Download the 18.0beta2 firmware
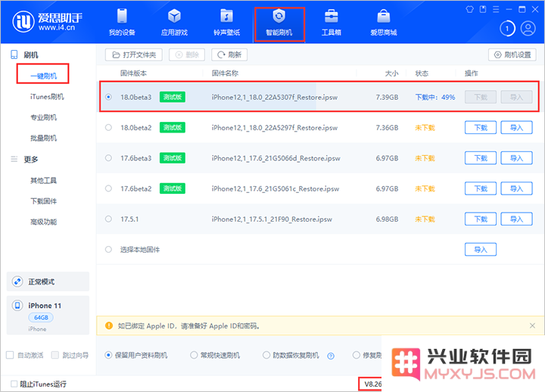 point(481,128)
